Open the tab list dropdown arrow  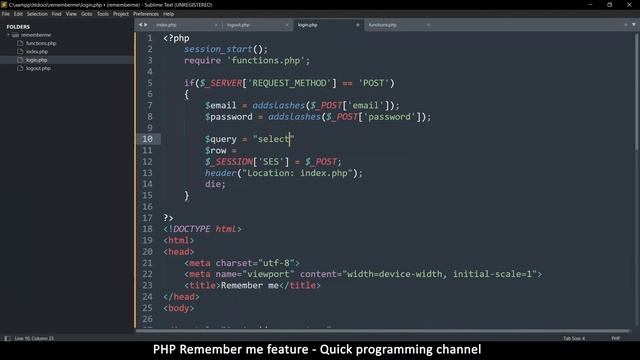coord(634,25)
